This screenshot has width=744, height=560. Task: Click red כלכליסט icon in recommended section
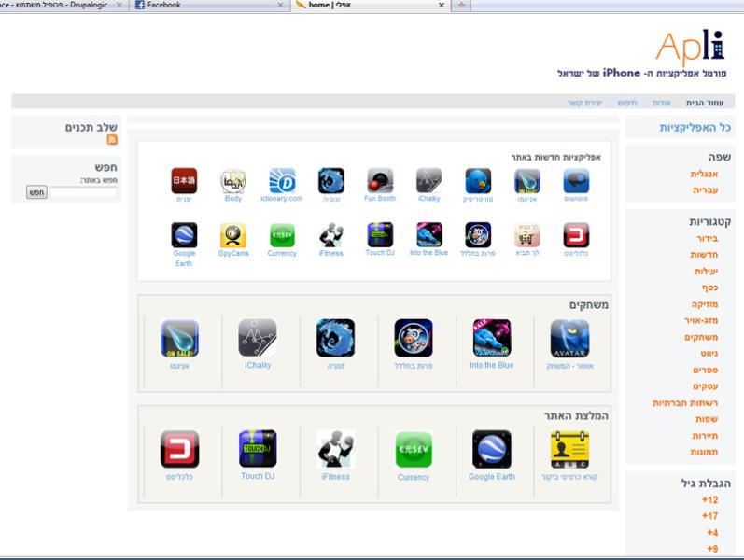pos(179,450)
